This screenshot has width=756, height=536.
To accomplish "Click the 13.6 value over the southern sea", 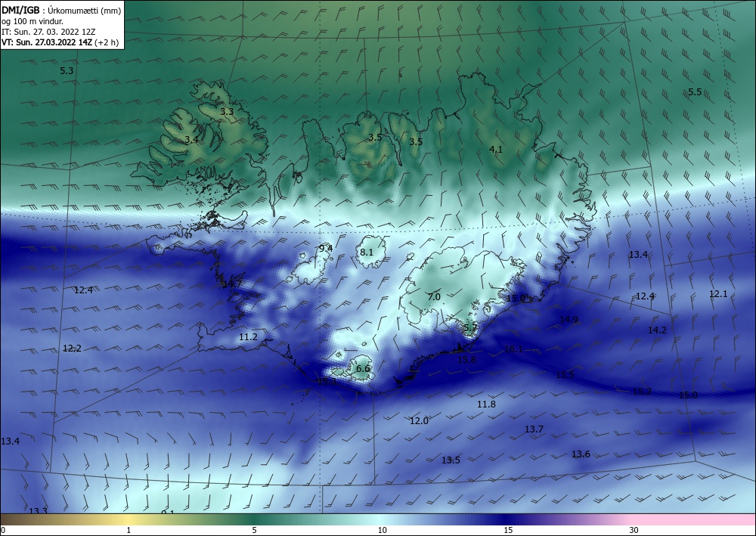I will (581, 454).
